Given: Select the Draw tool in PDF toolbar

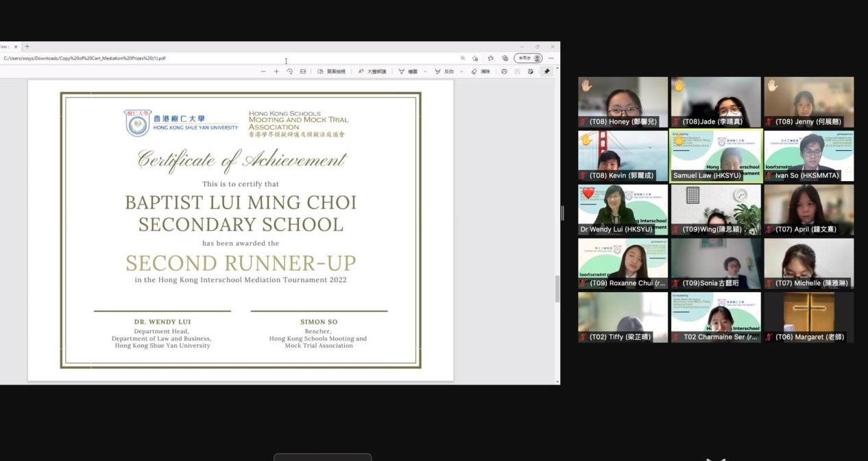Looking at the screenshot, I should (409, 71).
